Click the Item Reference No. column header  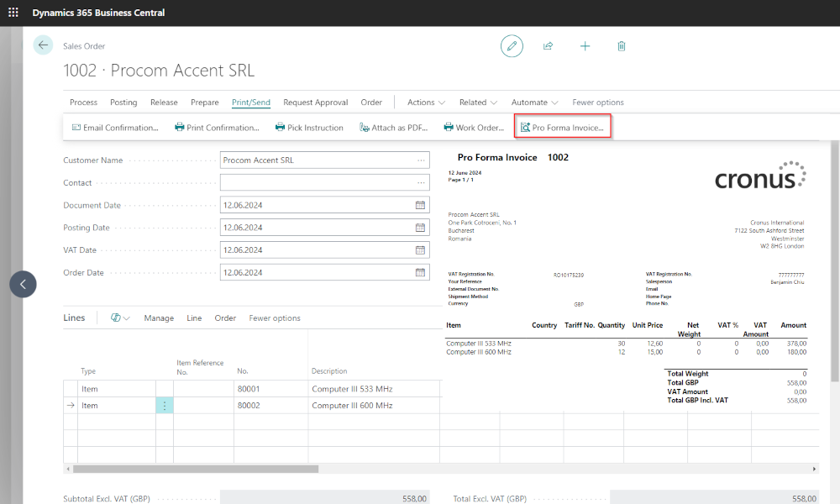pyautogui.click(x=200, y=367)
